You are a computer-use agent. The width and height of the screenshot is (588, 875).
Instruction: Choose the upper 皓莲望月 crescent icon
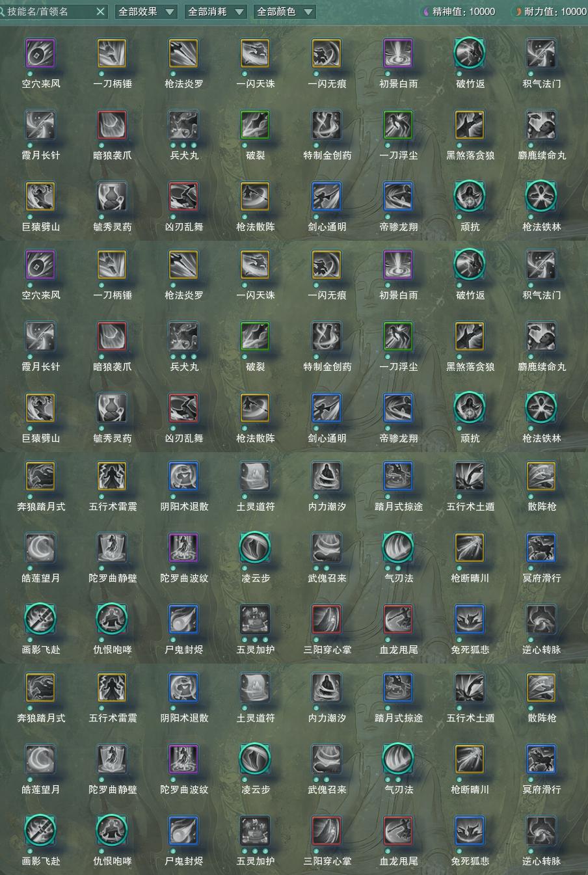pos(40,548)
